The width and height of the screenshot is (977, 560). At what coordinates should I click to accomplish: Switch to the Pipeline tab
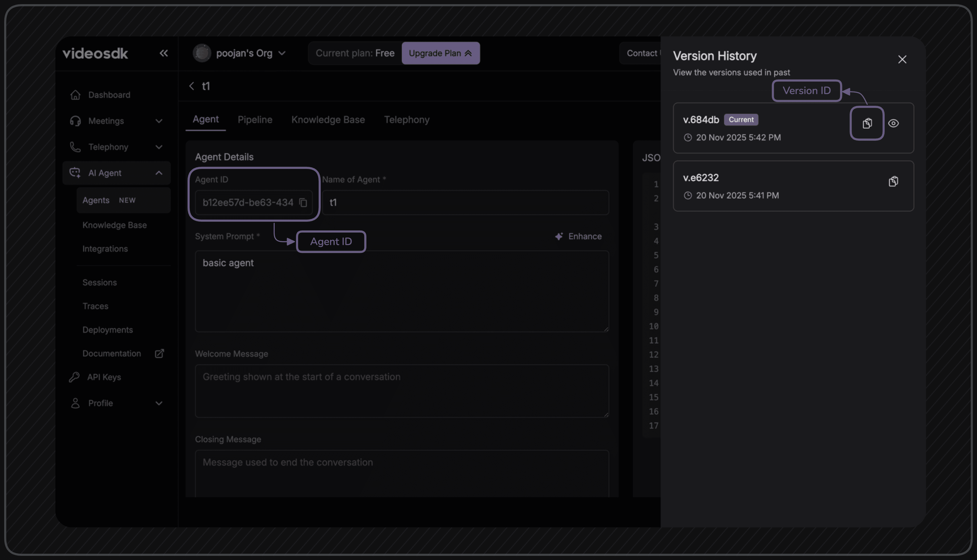[255, 120]
